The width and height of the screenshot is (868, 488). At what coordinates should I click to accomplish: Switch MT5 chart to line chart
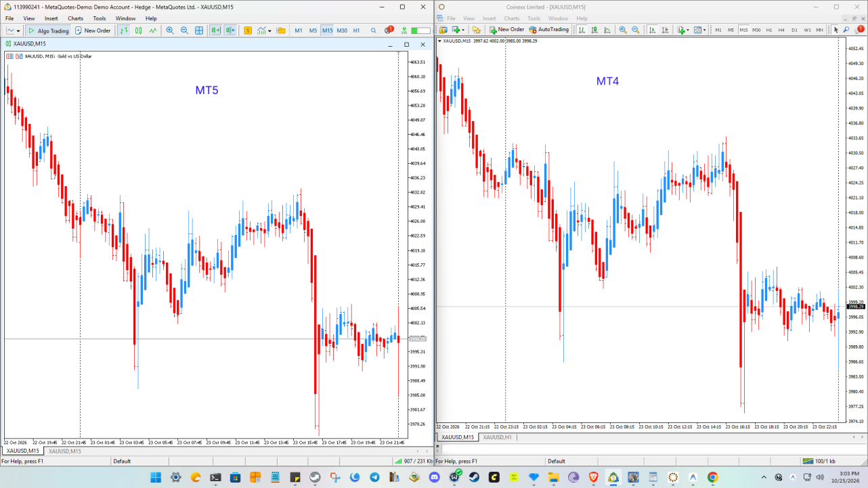coord(153,30)
